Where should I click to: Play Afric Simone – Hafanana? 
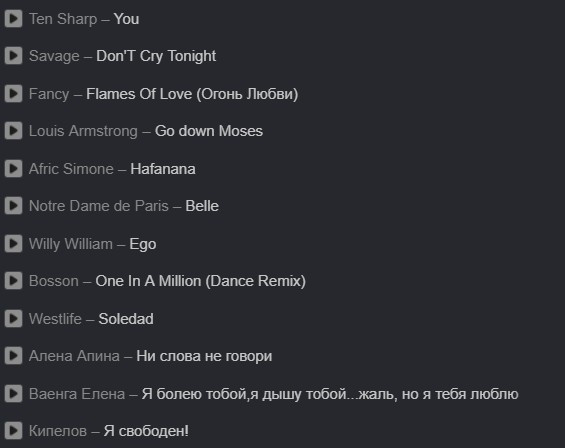(13, 169)
